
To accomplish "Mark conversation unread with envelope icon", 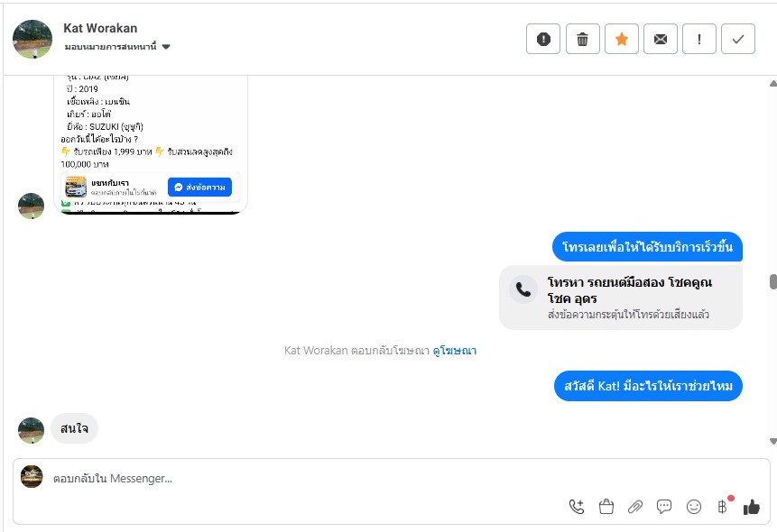I will pos(661,39).
